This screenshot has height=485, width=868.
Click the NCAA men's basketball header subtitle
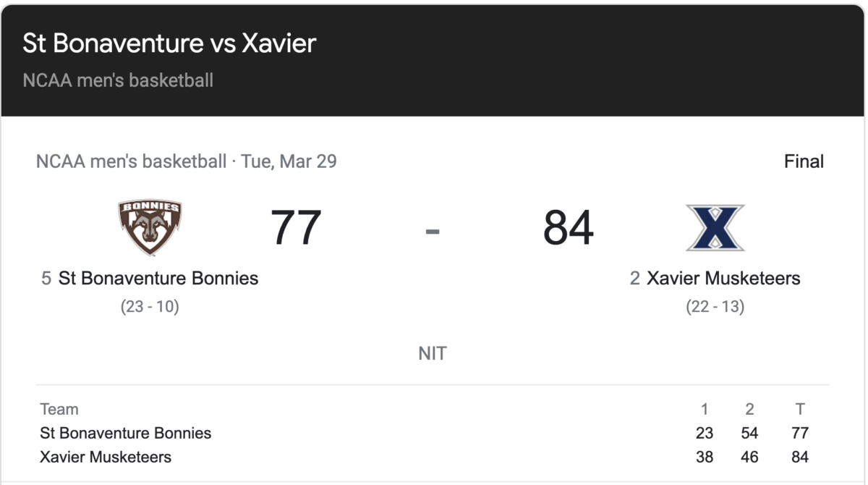pyautogui.click(x=118, y=80)
